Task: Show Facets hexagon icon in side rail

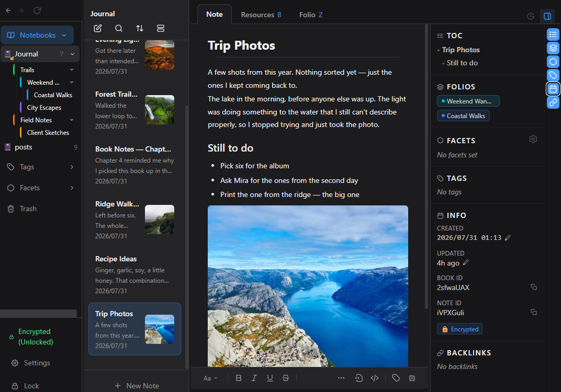Action: (553, 62)
